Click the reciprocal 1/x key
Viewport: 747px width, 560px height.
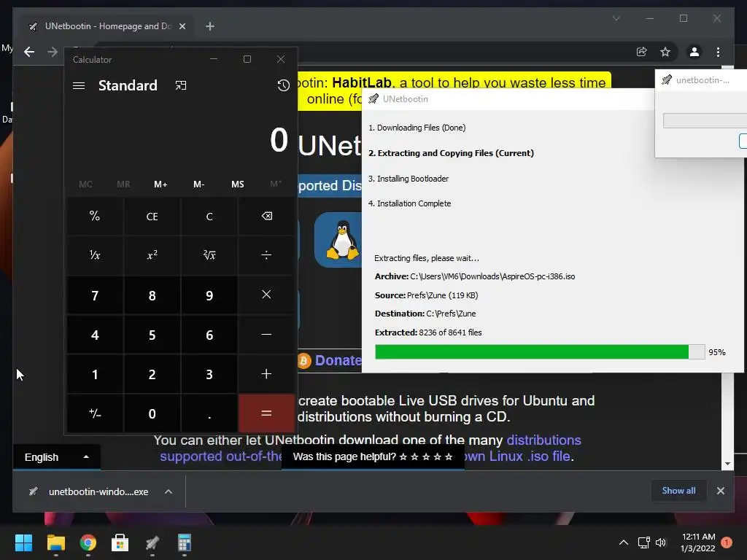pyautogui.click(x=95, y=255)
